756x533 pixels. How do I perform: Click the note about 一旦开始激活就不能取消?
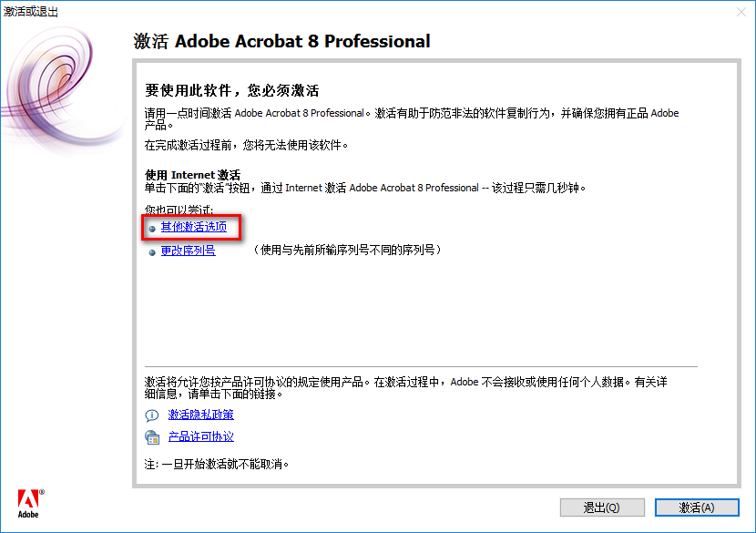217,464
